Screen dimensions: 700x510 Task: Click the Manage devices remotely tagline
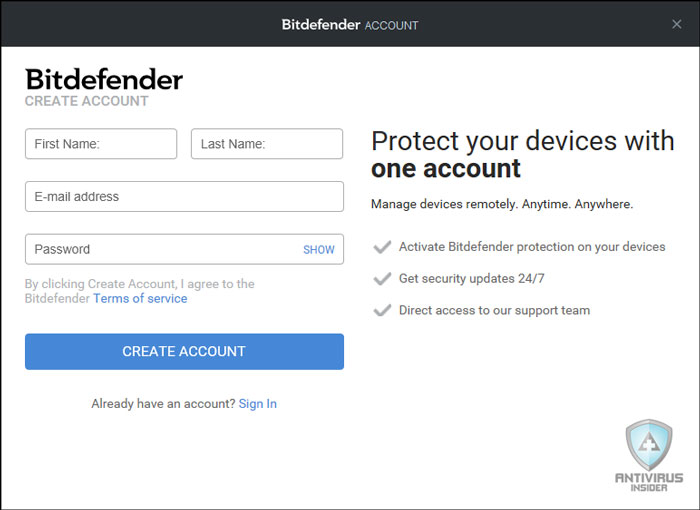pyautogui.click(x=502, y=204)
